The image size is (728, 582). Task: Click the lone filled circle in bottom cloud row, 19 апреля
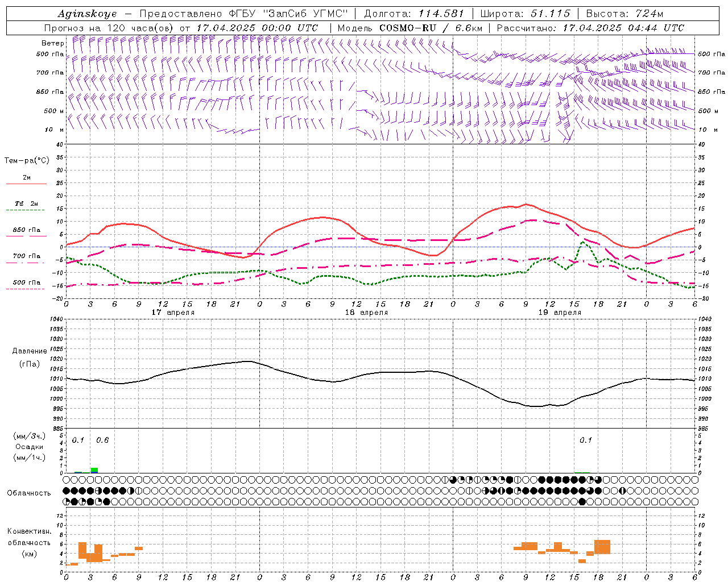pyautogui.click(x=582, y=501)
